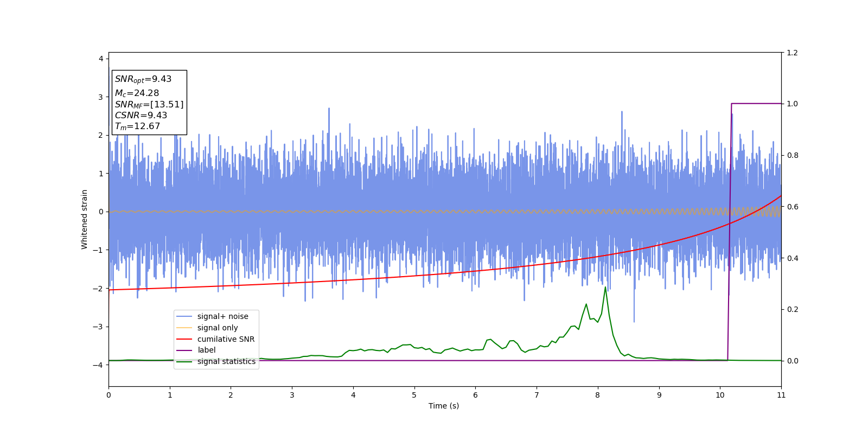The height and width of the screenshot is (434, 868).
Task: Click the purple label step rising edge
Action: point(730,232)
